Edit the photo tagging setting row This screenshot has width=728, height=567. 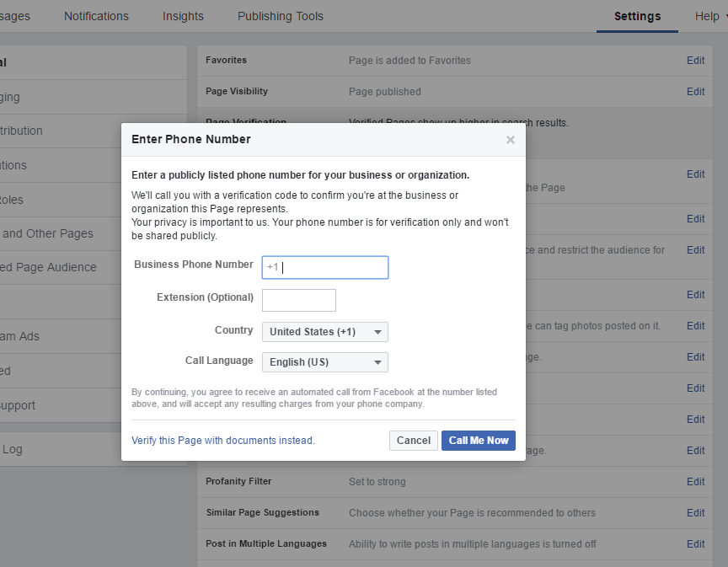pos(695,325)
